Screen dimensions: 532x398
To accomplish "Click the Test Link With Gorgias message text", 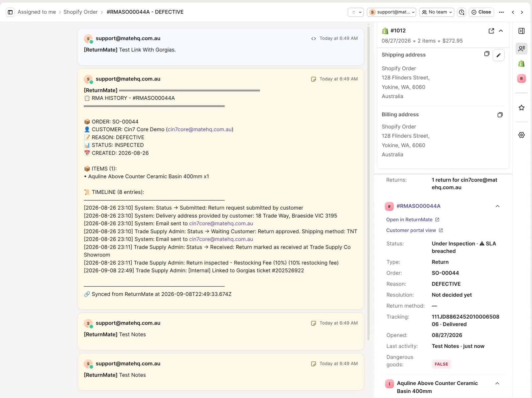I will tap(147, 50).
